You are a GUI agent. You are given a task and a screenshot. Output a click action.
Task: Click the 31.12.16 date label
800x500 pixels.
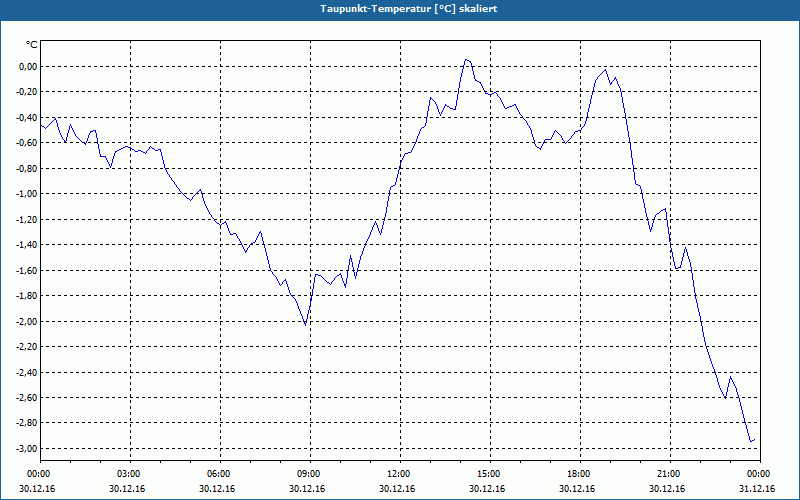pyautogui.click(x=757, y=489)
